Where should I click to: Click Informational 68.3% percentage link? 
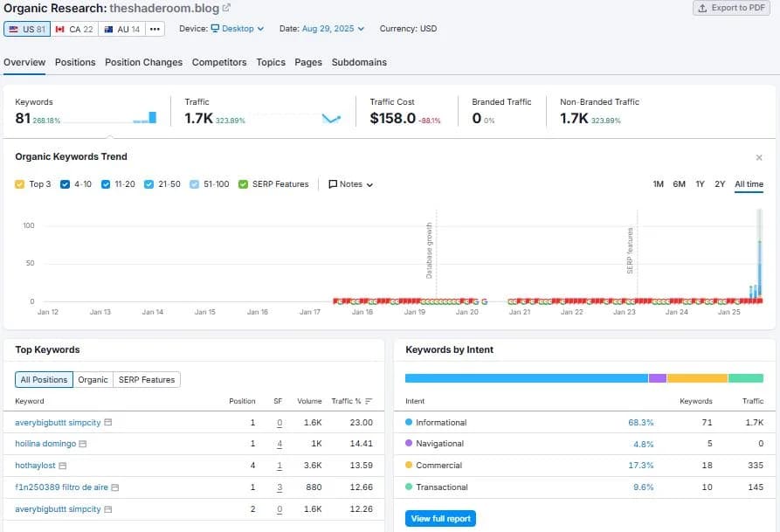641,423
